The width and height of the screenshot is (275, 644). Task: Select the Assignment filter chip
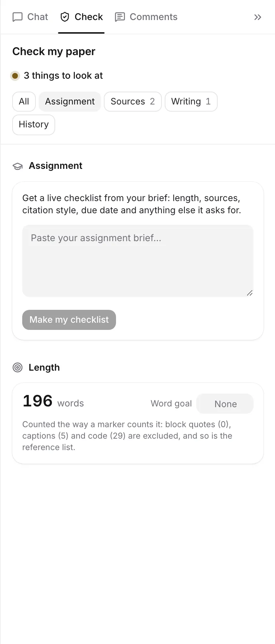(x=70, y=102)
